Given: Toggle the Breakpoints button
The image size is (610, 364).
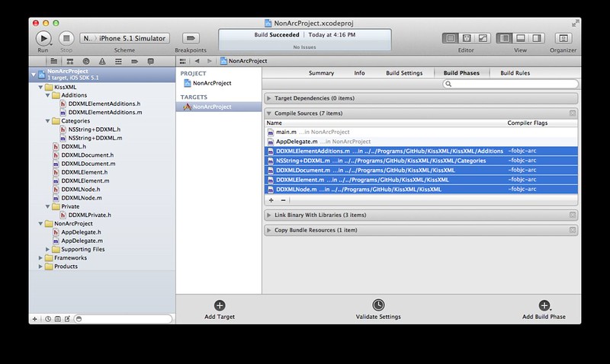Looking at the screenshot, I should (191, 38).
